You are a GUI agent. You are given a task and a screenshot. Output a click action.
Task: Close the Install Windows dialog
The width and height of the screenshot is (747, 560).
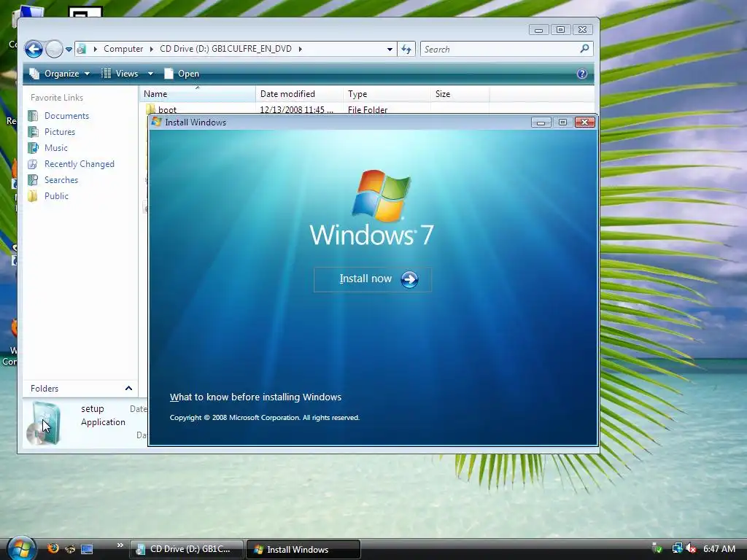click(584, 122)
